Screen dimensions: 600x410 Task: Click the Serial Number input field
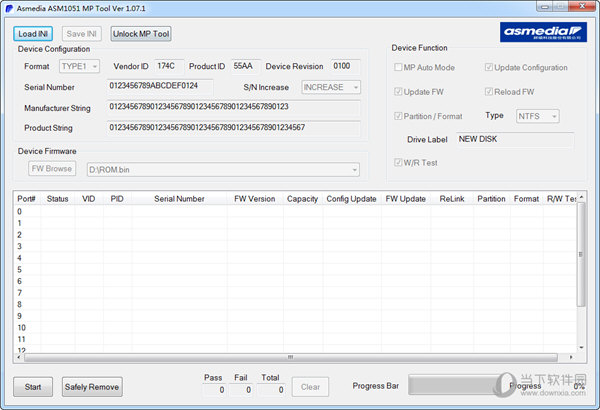tap(160, 87)
